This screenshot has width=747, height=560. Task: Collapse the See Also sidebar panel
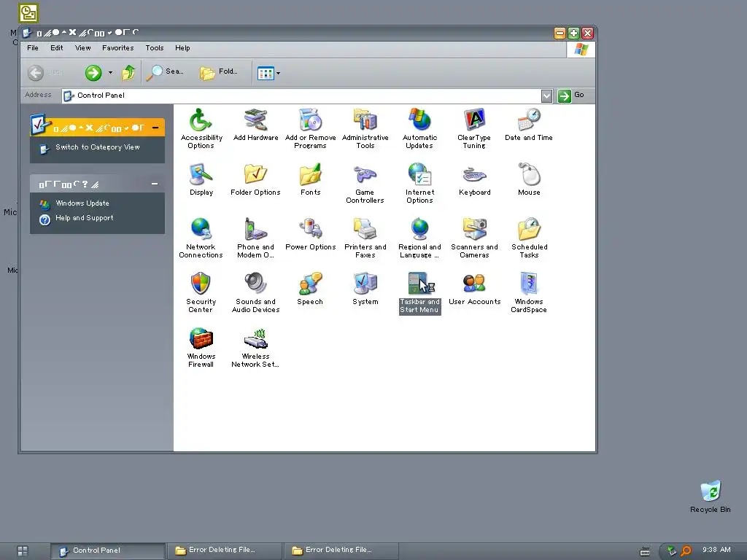(155, 184)
